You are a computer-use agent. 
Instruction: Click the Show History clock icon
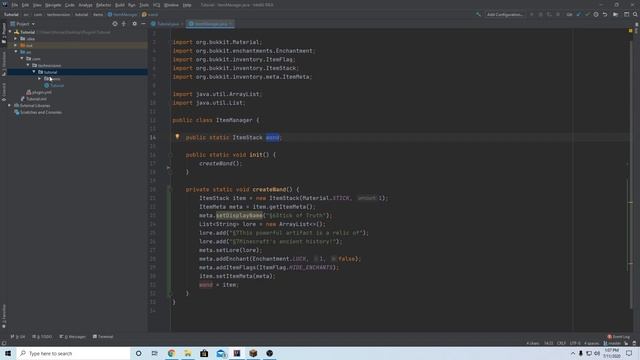(596, 15)
